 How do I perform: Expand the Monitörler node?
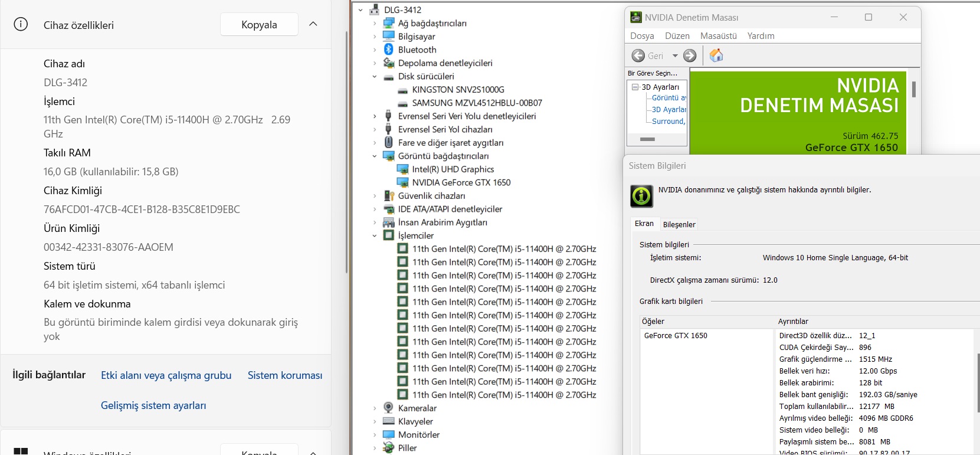[375, 434]
